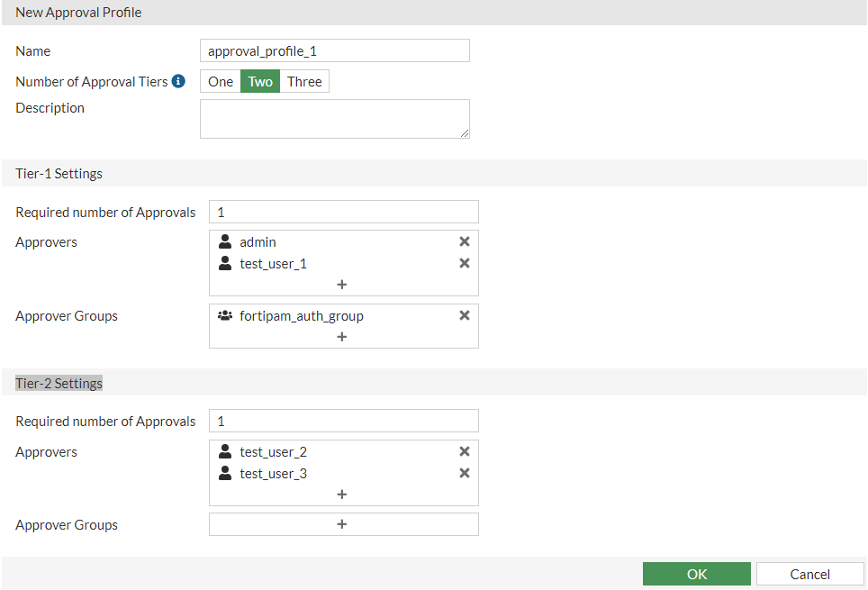Remove fortipam_auth_group from approver groups

pos(465,315)
